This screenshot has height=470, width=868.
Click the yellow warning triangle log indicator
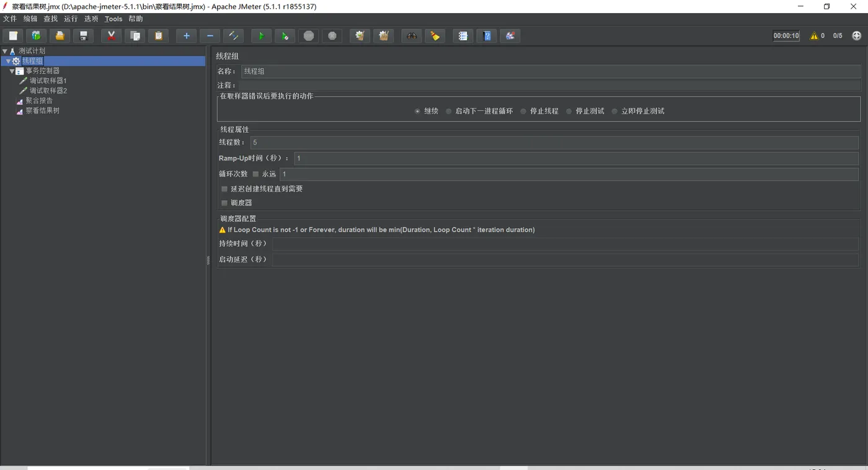[x=814, y=36]
